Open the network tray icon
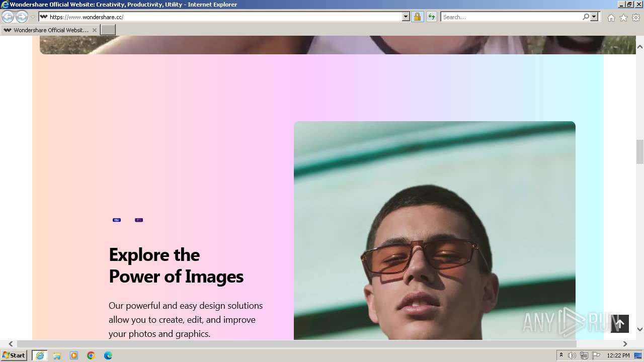Viewport: 644px width, 362px height. pyautogui.click(x=584, y=355)
